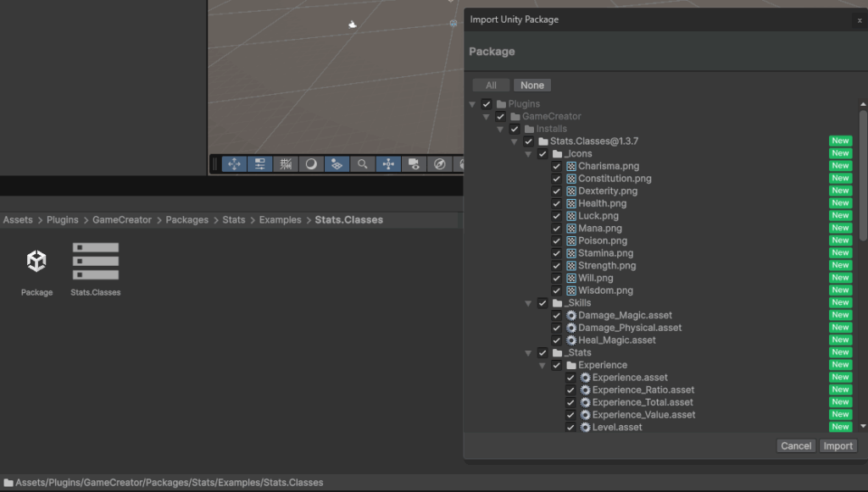Click the Damage_Magic.asset gear icon
The image size is (868, 492).
571,315
